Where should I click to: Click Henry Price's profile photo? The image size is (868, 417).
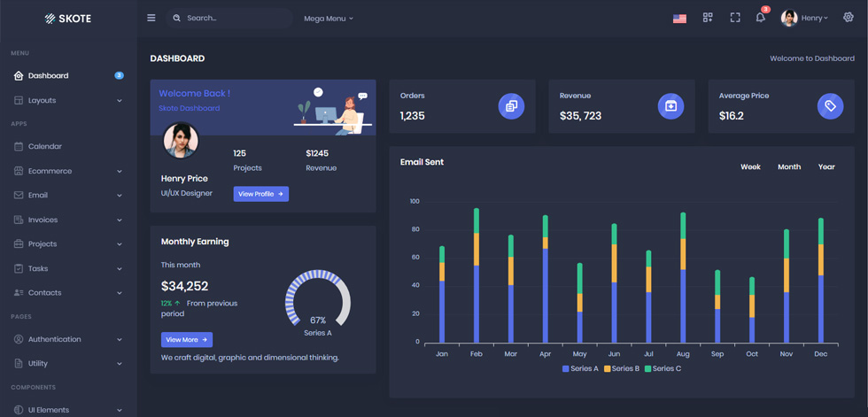(x=181, y=141)
